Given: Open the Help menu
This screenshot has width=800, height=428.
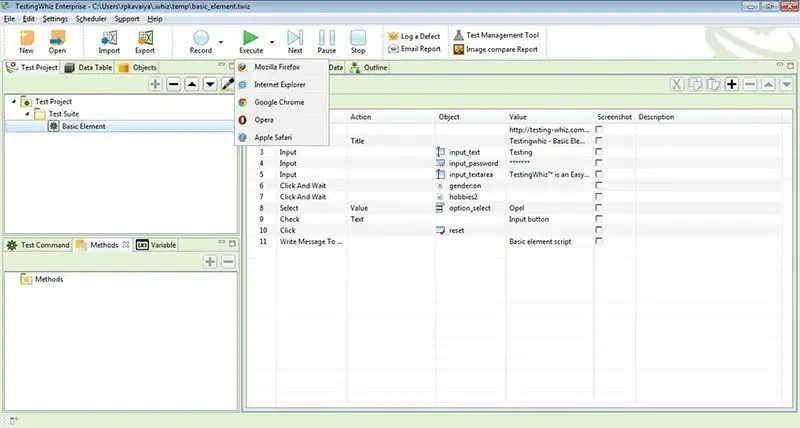Looking at the screenshot, I should coord(155,19).
